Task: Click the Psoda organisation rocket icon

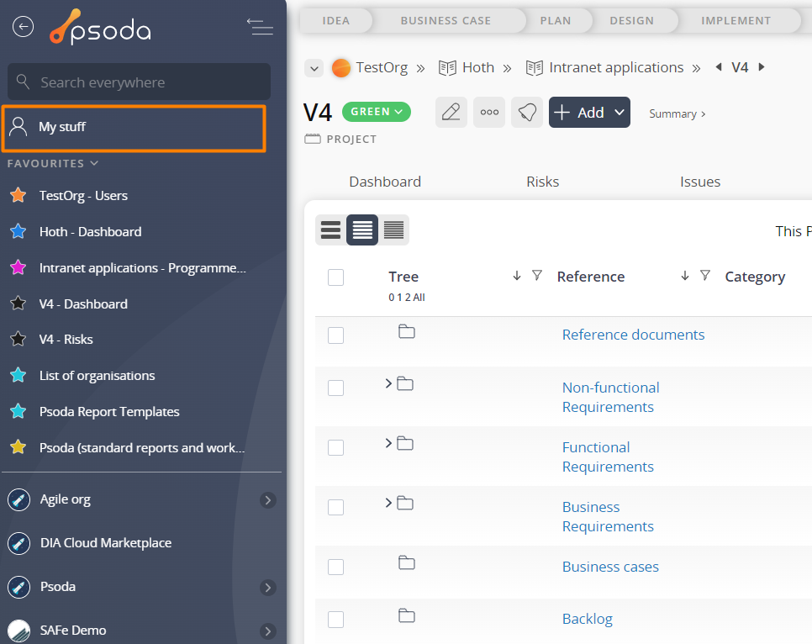Action: (x=19, y=587)
